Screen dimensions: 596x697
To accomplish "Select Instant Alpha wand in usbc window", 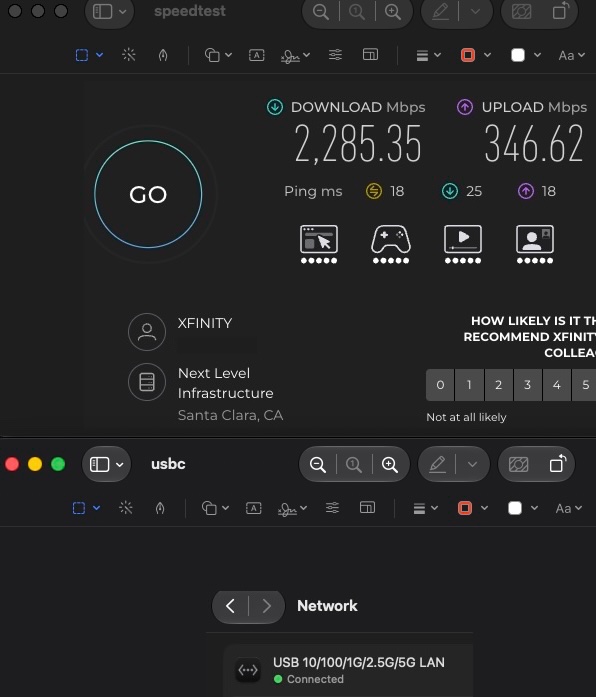I will (126, 508).
